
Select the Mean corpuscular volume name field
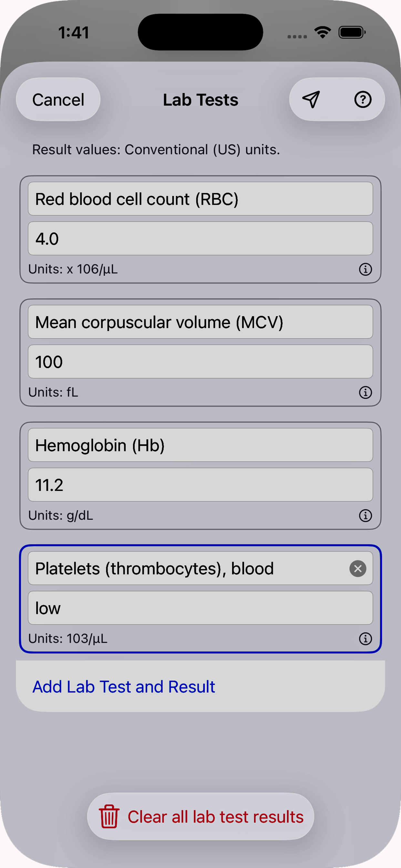tap(200, 322)
